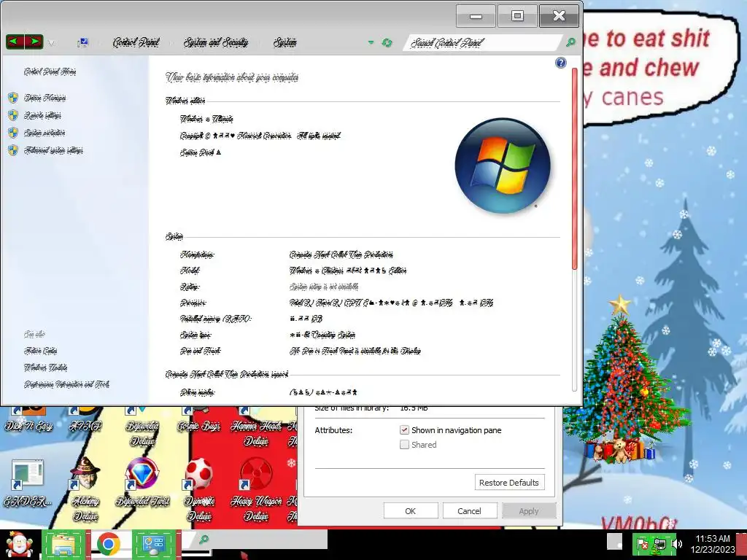Select the Control Panel breadcrumb
Screen dimensions: 747x560
click(x=136, y=42)
